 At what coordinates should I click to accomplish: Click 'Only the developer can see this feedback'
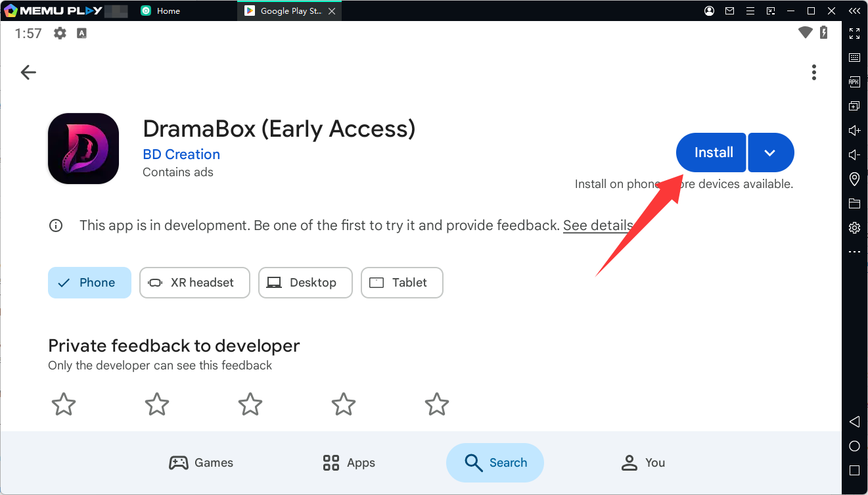coord(160,365)
